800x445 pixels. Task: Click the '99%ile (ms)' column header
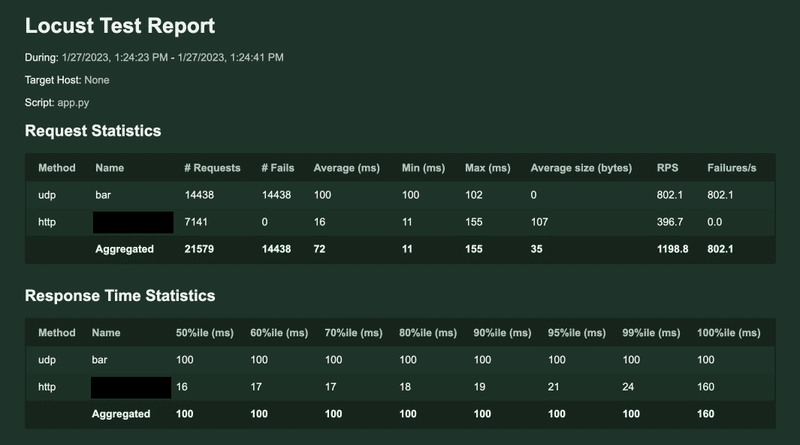[x=651, y=333]
